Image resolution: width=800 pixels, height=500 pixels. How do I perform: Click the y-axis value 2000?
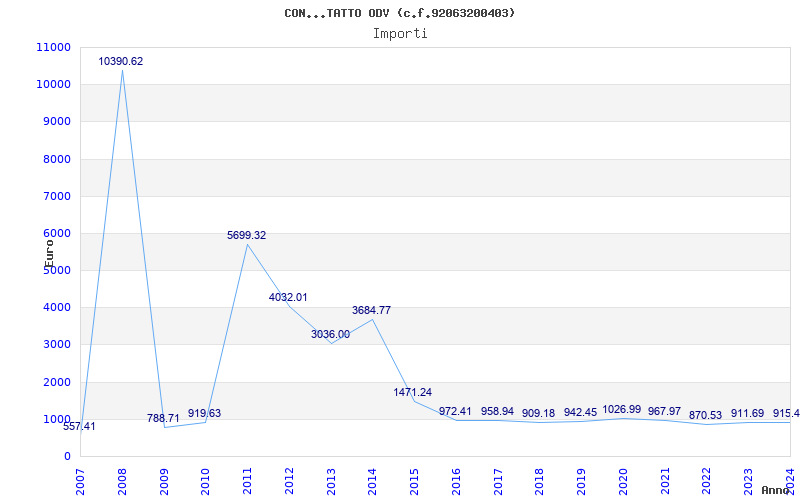pyautogui.click(x=56, y=382)
